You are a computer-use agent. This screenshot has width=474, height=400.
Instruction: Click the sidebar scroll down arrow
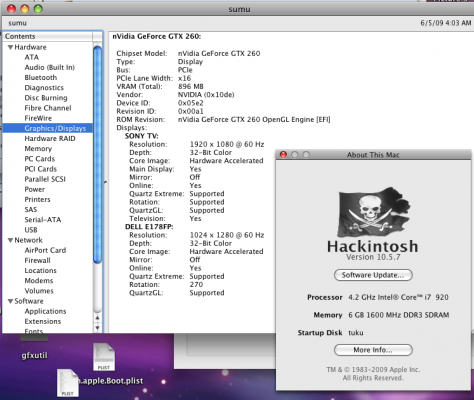97,328
